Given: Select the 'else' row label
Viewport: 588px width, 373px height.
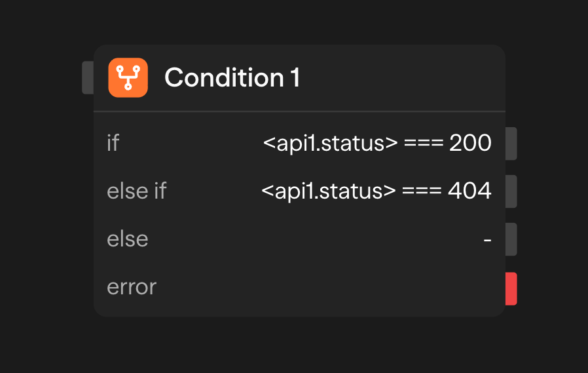Looking at the screenshot, I should click(x=127, y=239).
